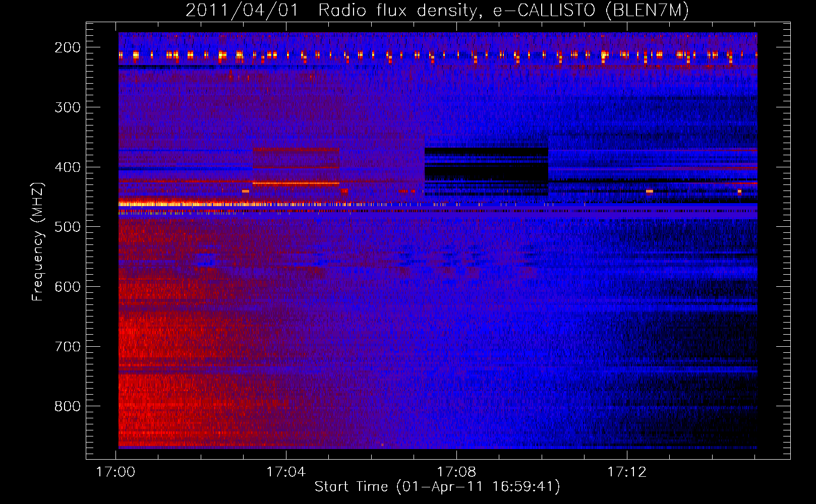Click the "Frequency (MHZ)" axis label

click(x=38, y=241)
